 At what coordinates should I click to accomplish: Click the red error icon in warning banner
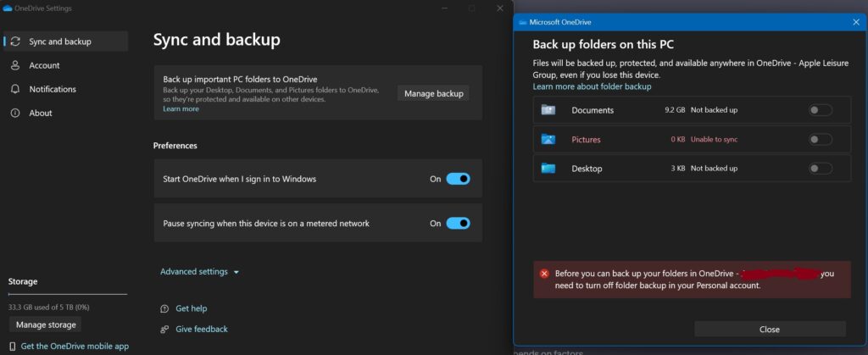click(544, 273)
